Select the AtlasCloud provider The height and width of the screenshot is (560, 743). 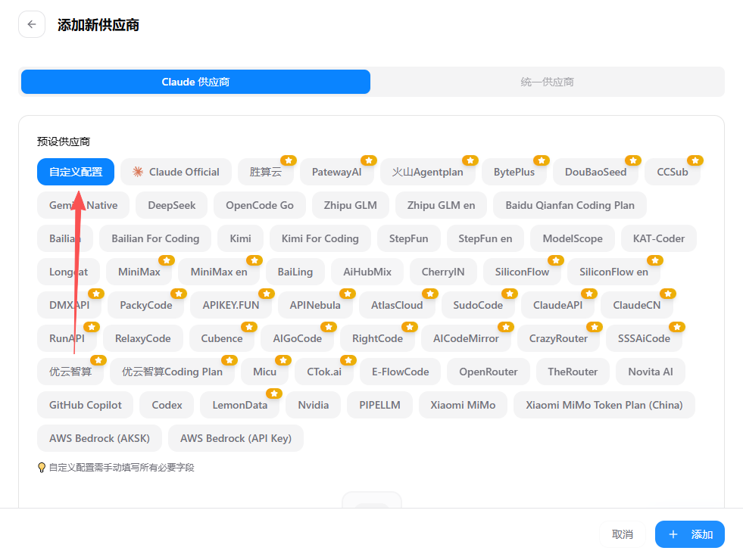[397, 305]
